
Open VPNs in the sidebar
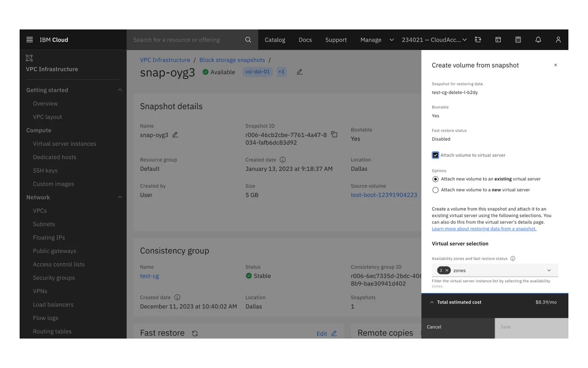tap(40, 291)
